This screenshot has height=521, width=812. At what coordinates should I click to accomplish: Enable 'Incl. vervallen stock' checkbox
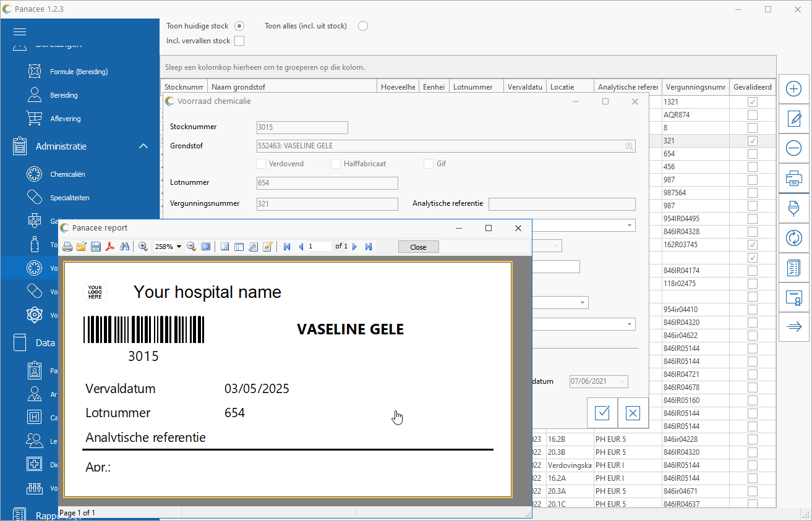(x=239, y=41)
